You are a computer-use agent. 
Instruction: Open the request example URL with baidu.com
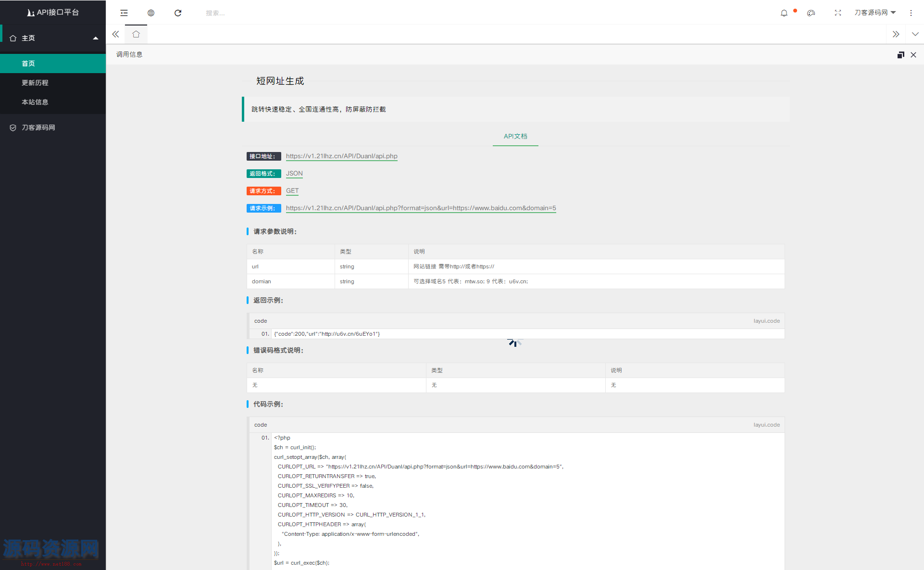pos(421,208)
